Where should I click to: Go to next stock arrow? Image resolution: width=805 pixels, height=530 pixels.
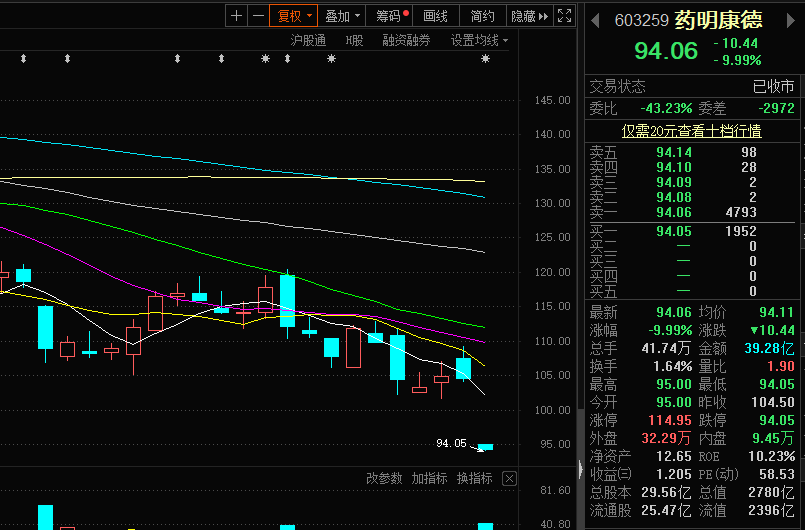791,21
